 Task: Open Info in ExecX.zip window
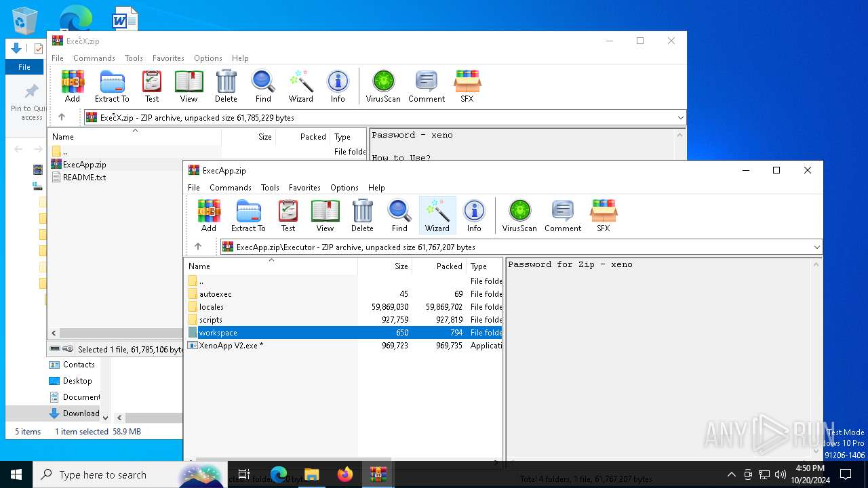coord(338,87)
